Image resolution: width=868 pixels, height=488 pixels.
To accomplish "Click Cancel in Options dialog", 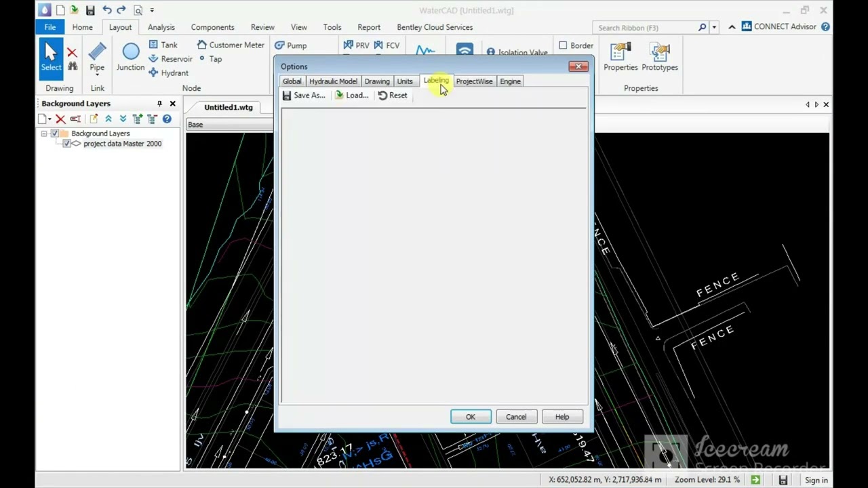I will (x=516, y=417).
